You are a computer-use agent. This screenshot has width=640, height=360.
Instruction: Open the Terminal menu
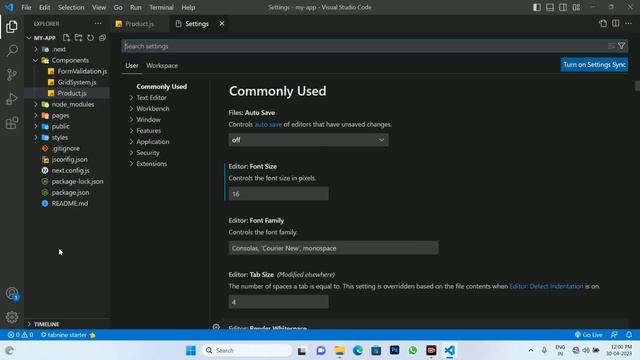point(161,7)
